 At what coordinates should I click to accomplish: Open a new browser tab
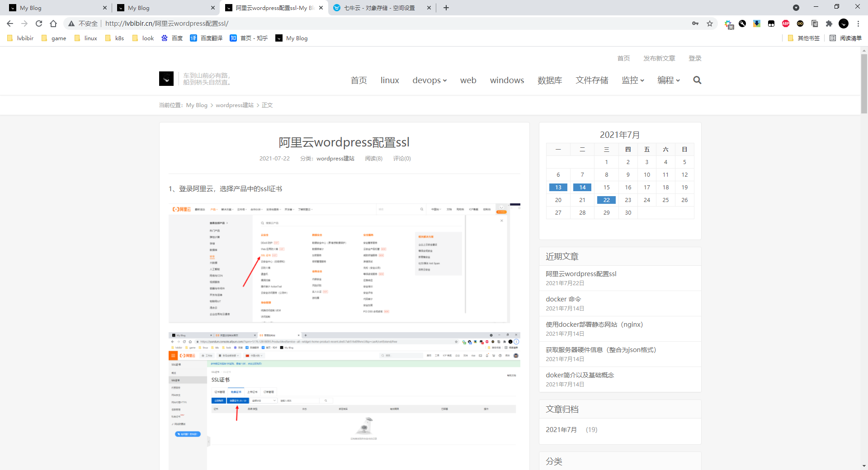coord(446,8)
